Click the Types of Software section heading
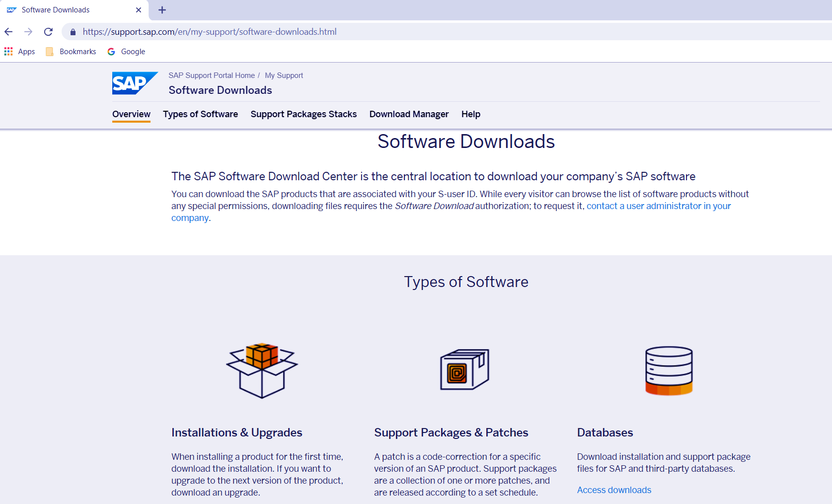Screen dimensions: 832x504 [466, 282]
